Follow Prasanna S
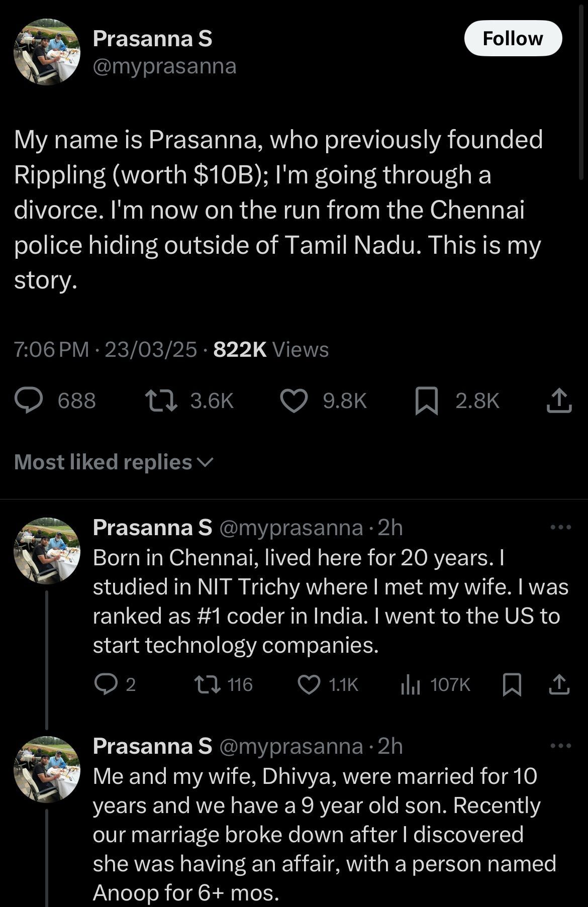588x907 pixels. pyautogui.click(x=513, y=39)
